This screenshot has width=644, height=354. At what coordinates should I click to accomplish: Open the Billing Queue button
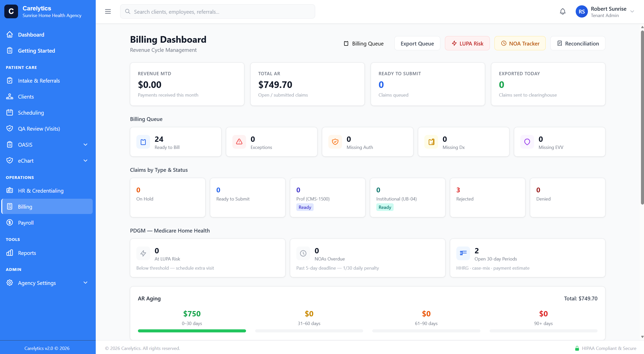(364, 43)
